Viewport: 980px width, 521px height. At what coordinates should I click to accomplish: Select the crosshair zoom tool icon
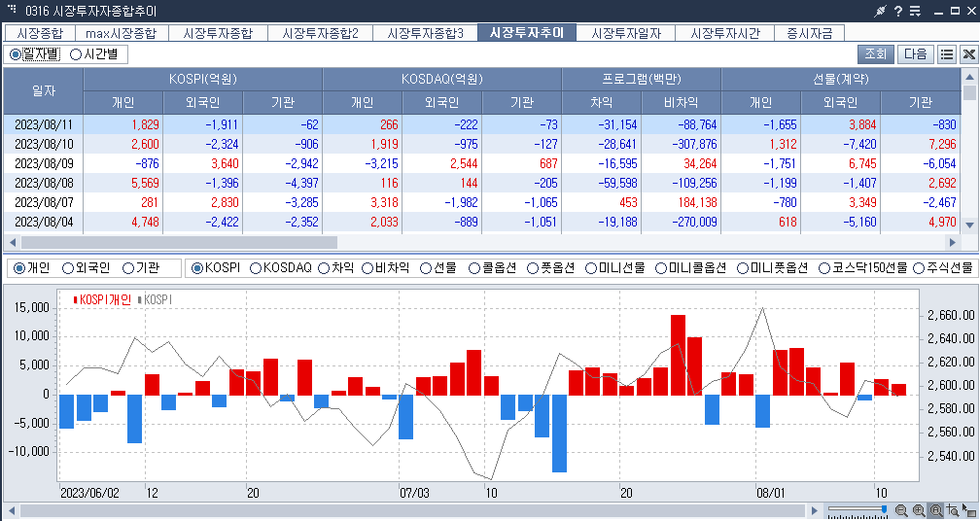953,510
